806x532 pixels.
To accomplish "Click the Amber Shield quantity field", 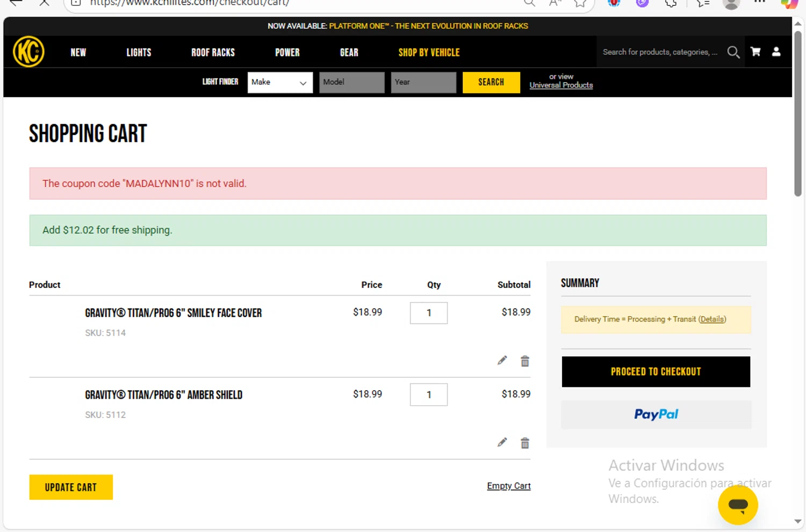I will (429, 394).
